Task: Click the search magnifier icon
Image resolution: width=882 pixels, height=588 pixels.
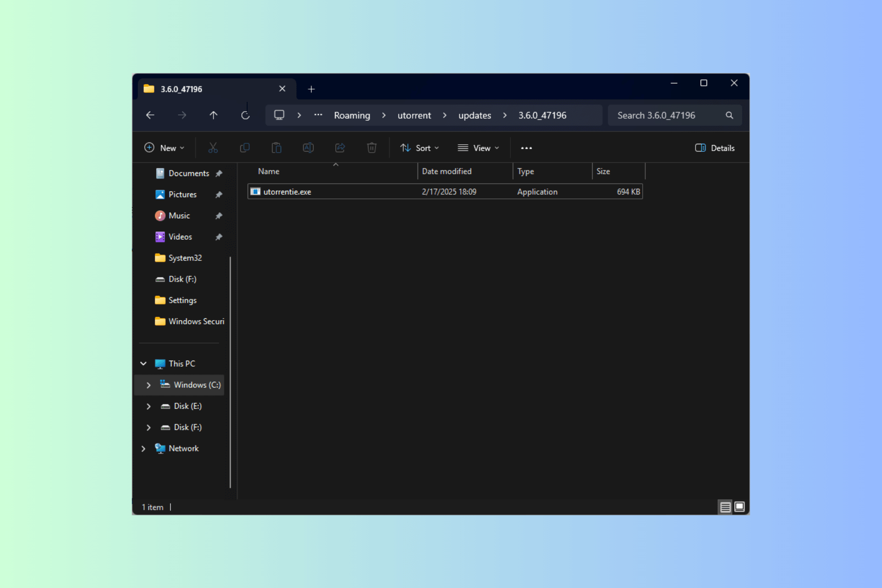Action: click(729, 115)
